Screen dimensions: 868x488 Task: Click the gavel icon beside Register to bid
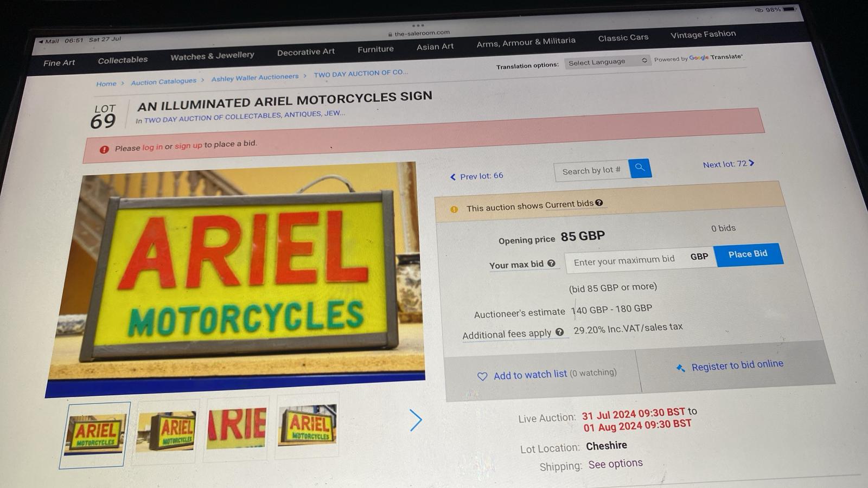[x=680, y=368]
